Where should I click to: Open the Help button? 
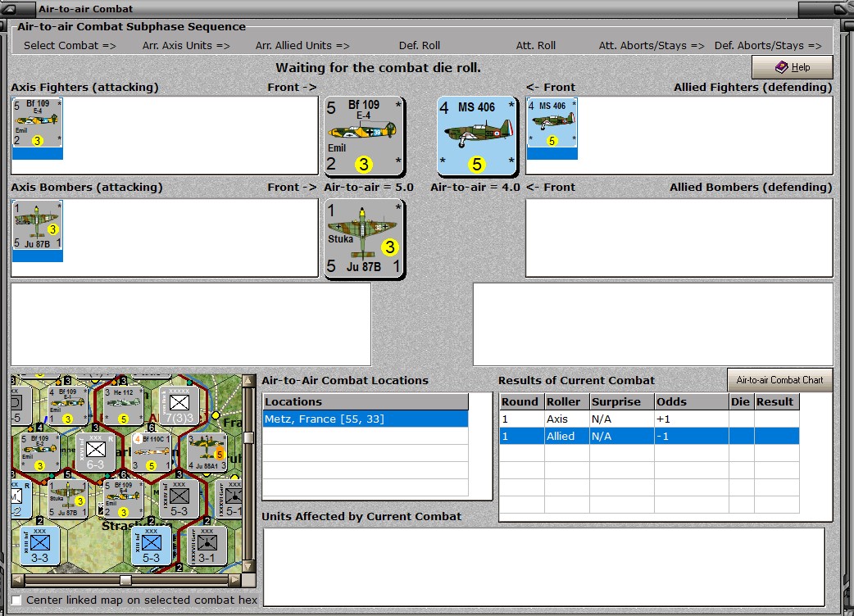(x=792, y=67)
